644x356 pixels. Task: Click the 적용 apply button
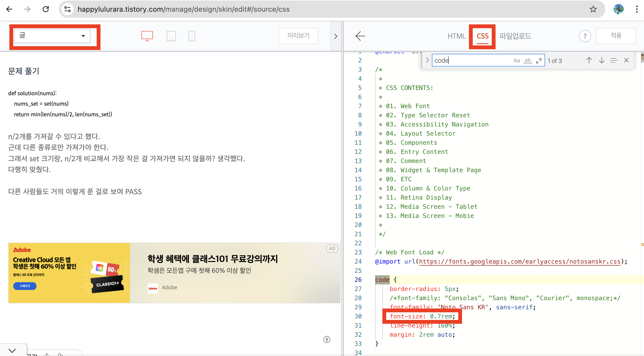click(616, 36)
